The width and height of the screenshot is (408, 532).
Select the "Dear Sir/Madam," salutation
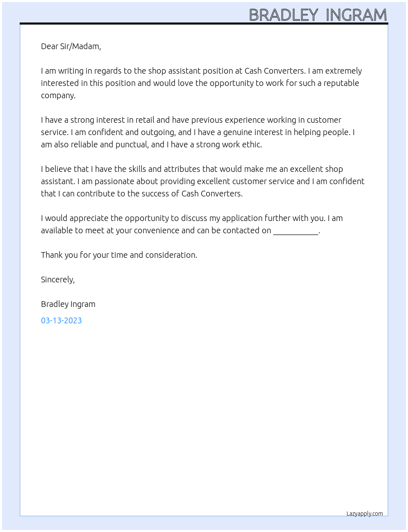coord(71,46)
